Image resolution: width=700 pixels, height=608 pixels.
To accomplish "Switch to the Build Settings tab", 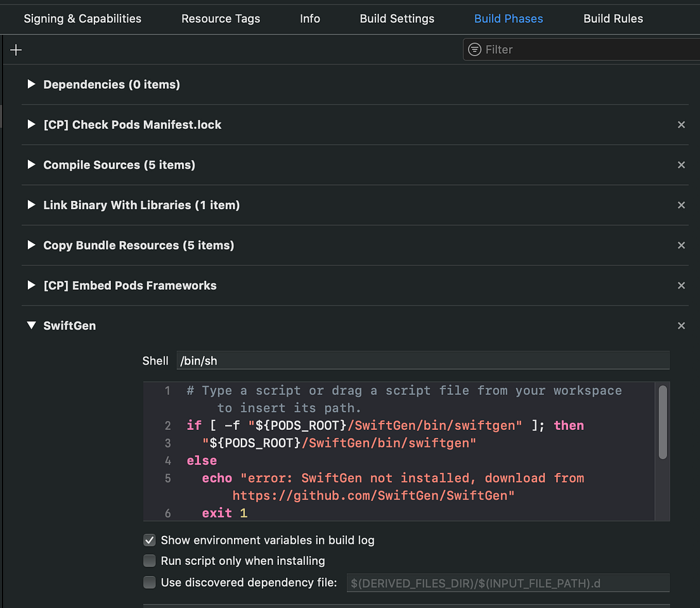I will tap(397, 18).
